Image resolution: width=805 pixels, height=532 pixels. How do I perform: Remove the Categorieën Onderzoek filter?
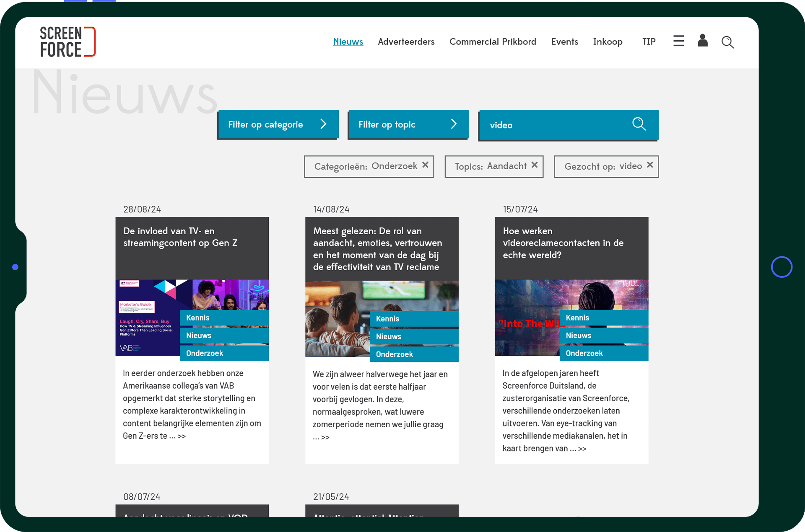425,165
